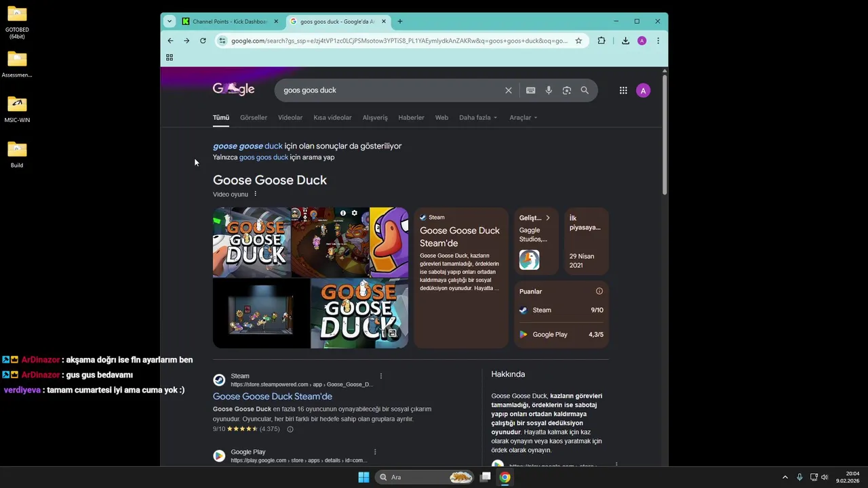Open Chrome three-dot menu
This screenshot has width=868, height=488.
[x=658, y=41]
